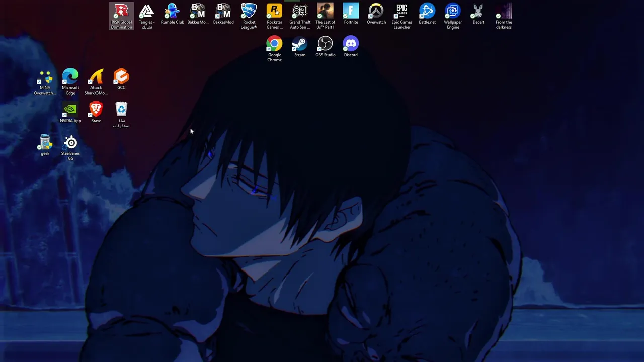Viewport: 644px width, 362px height.
Task: Select the Google Chrome shortcut
Action: [x=274, y=49]
